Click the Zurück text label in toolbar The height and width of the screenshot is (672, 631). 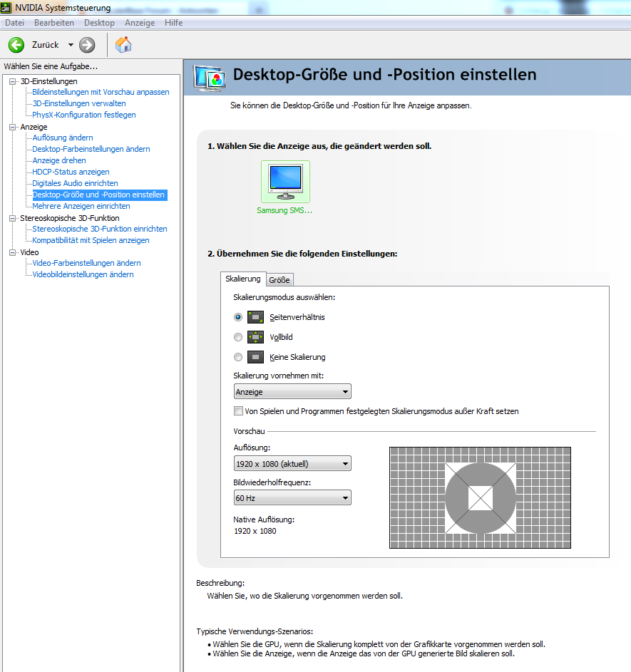[x=46, y=45]
